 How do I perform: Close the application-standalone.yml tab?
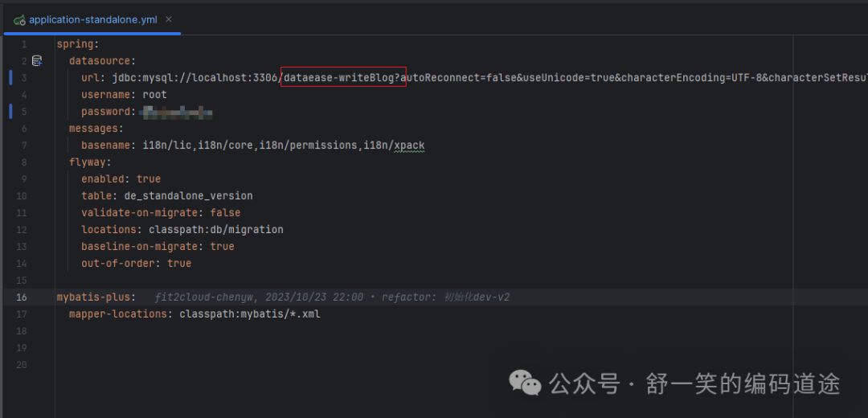[169, 19]
